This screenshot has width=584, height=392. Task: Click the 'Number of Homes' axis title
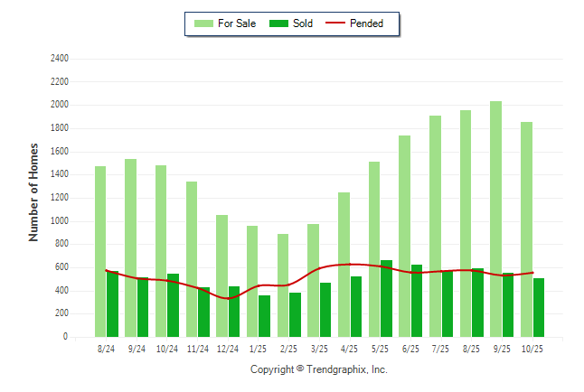[x=34, y=191]
